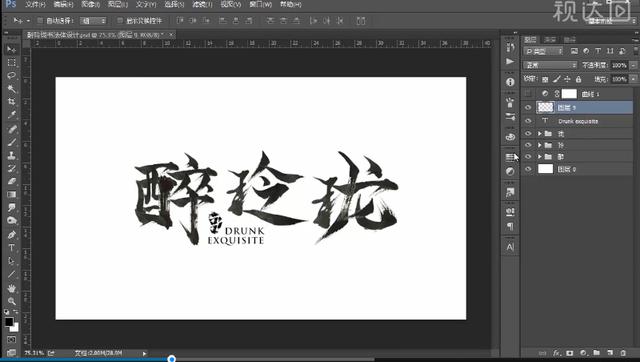Open the Paragraph panel icon
Screen dimensions: 640x362
point(510,226)
